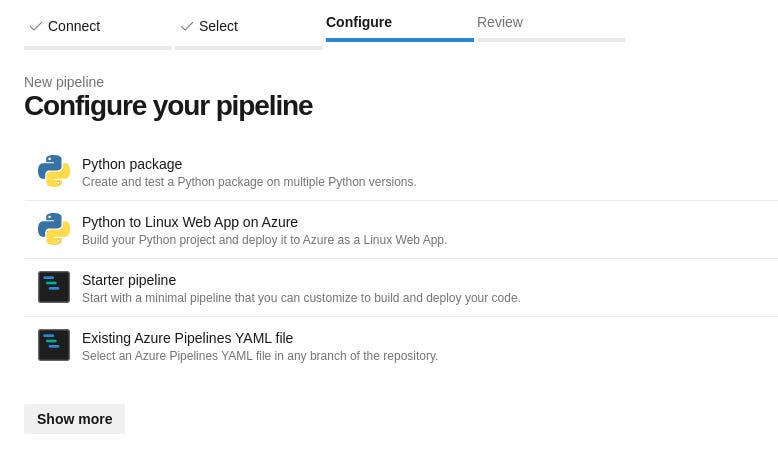Screen dimensions: 778x473
Task: Click the 'Select an Azure Pipelines YAML file' description
Action: tap(260, 356)
